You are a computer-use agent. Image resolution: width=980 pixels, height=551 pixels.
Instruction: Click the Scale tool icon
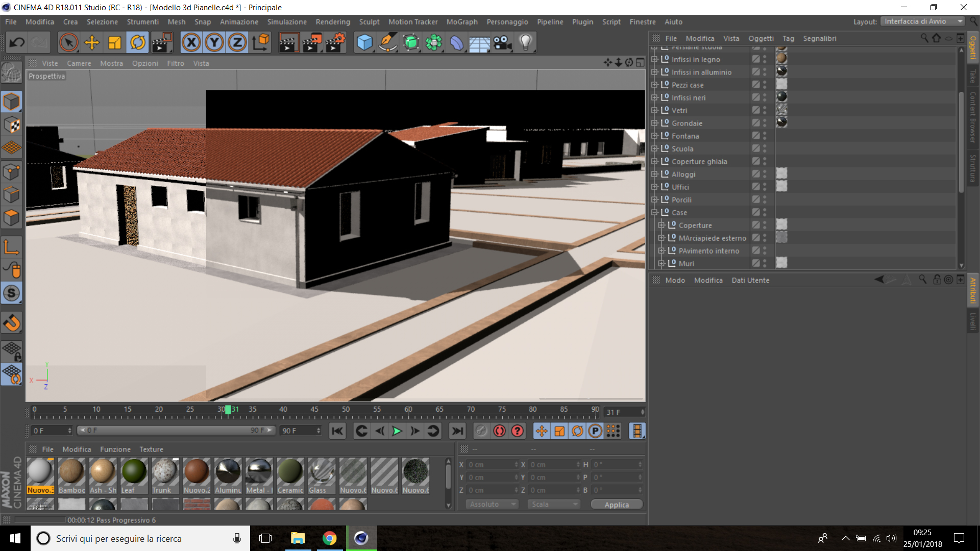115,42
